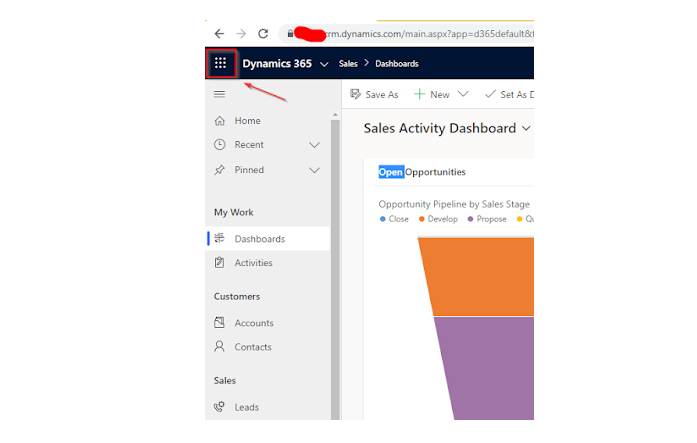Click the Save As button

tap(374, 94)
